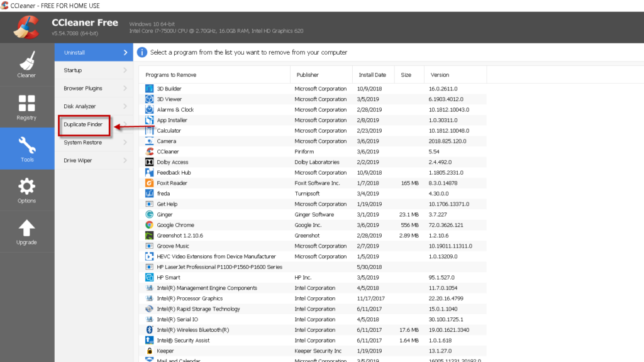
Task: Select the Groove Music icon
Action: click(x=150, y=246)
